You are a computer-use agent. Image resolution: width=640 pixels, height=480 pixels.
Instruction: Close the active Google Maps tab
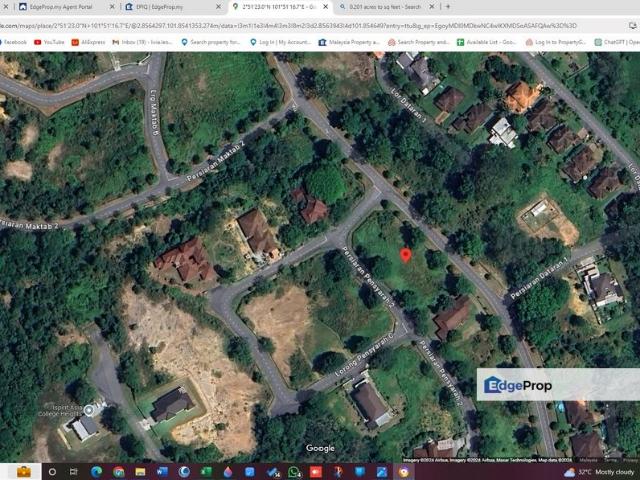point(326,7)
